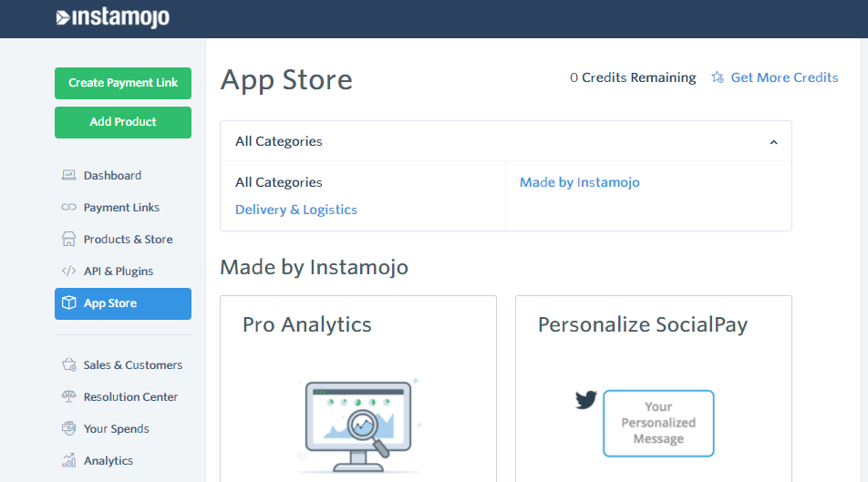Click the Sales & Customers basket icon
868x482 pixels.
(68, 364)
